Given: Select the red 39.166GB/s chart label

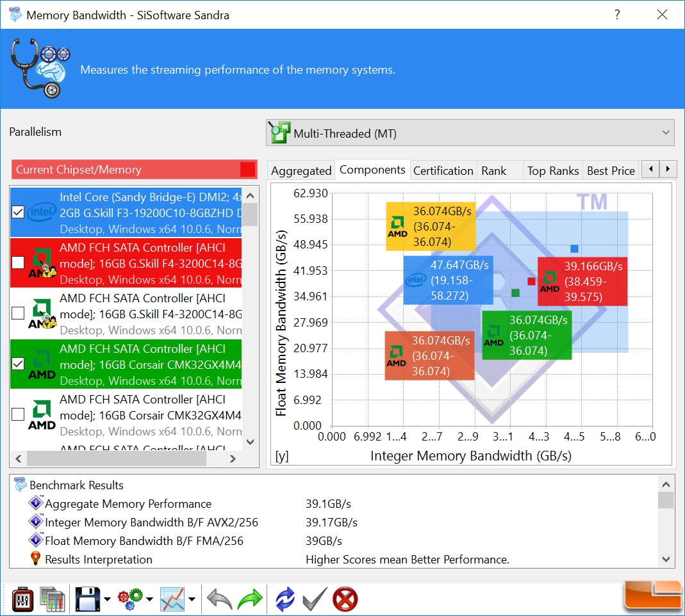Looking at the screenshot, I should click(582, 282).
